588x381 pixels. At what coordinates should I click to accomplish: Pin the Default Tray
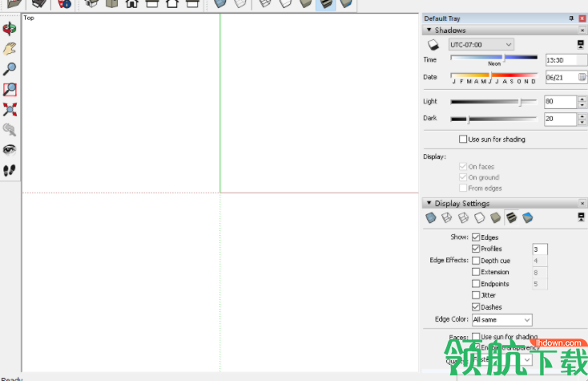(x=571, y=18)
